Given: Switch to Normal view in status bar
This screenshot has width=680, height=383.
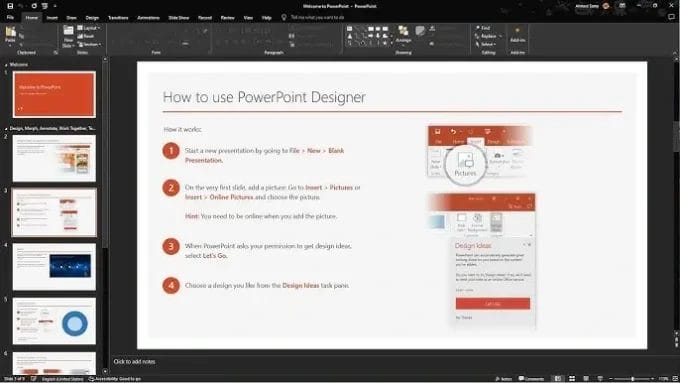Looking at the screenshot, I should coord(558,379).
